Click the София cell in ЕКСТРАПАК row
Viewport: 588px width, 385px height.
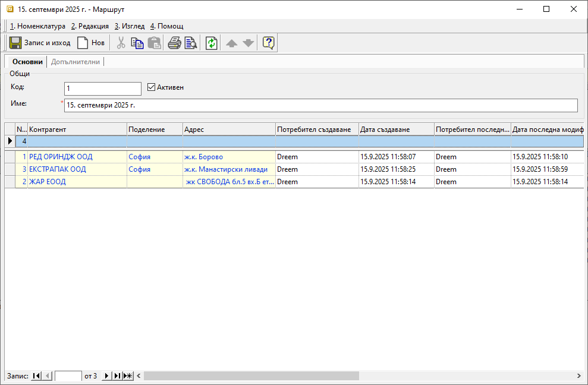click(x=155, y=169)
